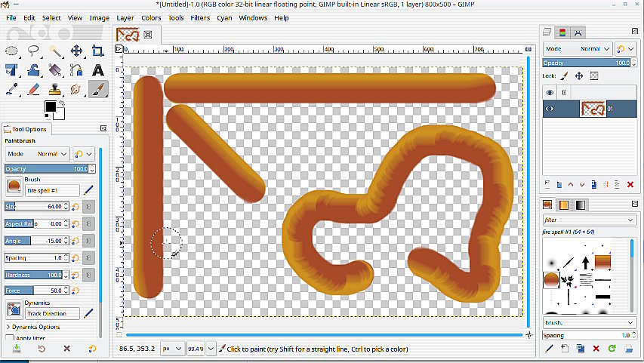The width and height of the screenshot is (644, 363).
Task: Click the black foreground color swatch
Action: point(51,106)
